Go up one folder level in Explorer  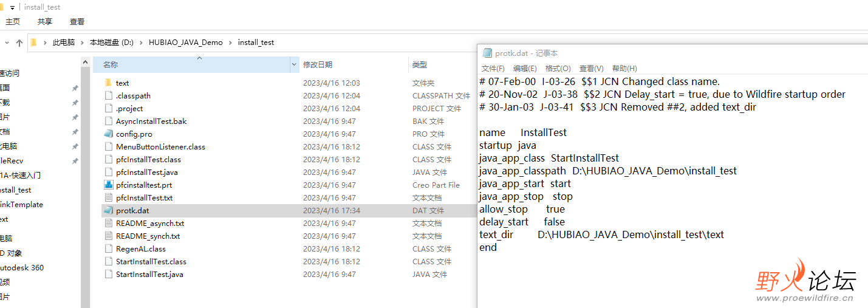pos(19,43)
